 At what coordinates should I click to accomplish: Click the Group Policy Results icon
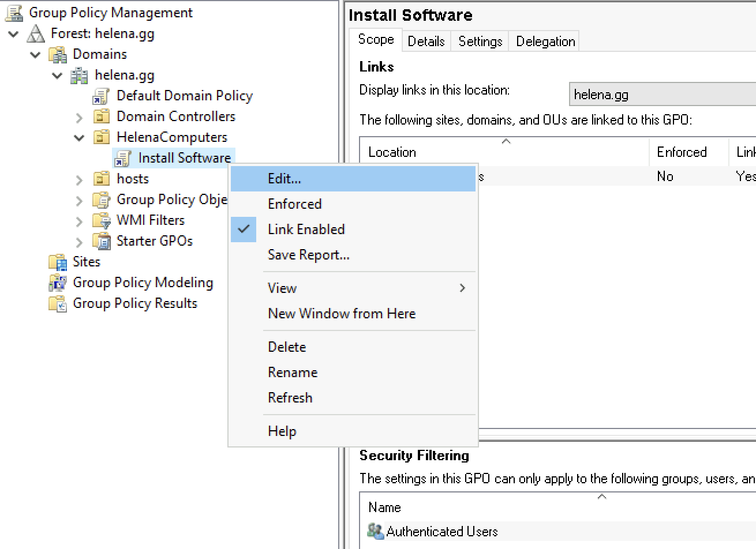point(58,304)
